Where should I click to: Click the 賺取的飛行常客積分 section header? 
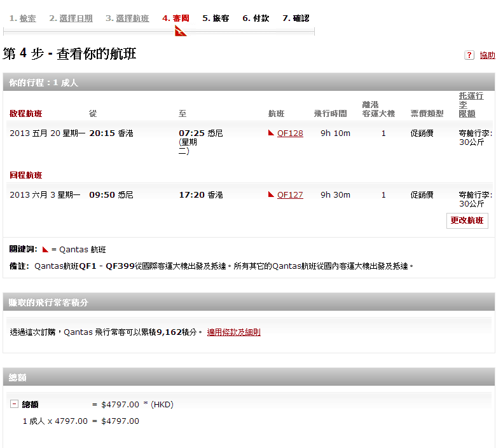point(48,302)
